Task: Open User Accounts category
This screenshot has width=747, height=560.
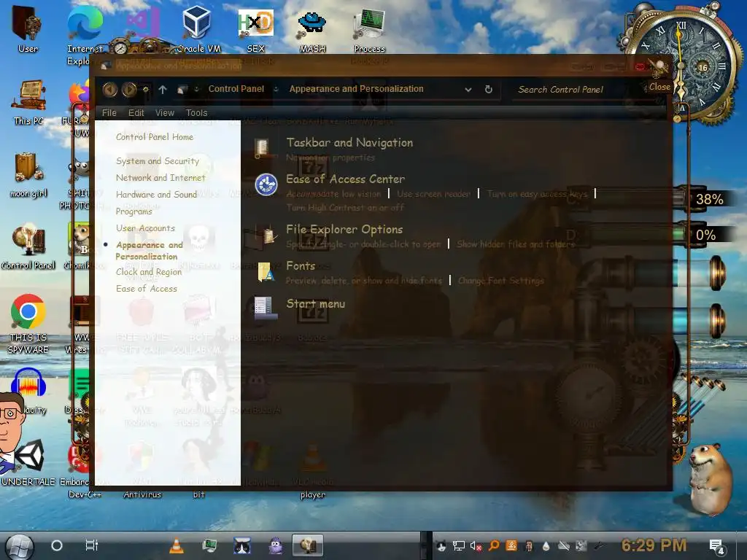Action: pyautogui.click(x=145, y=228)
